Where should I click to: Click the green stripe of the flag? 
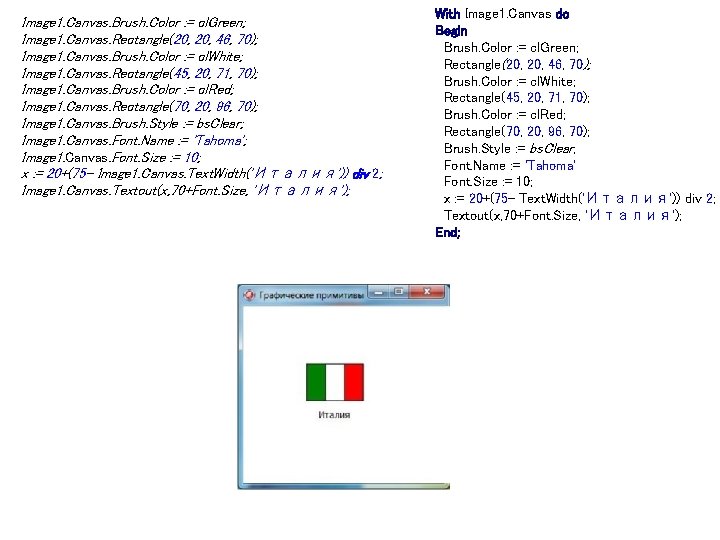[x=316, y=382]
